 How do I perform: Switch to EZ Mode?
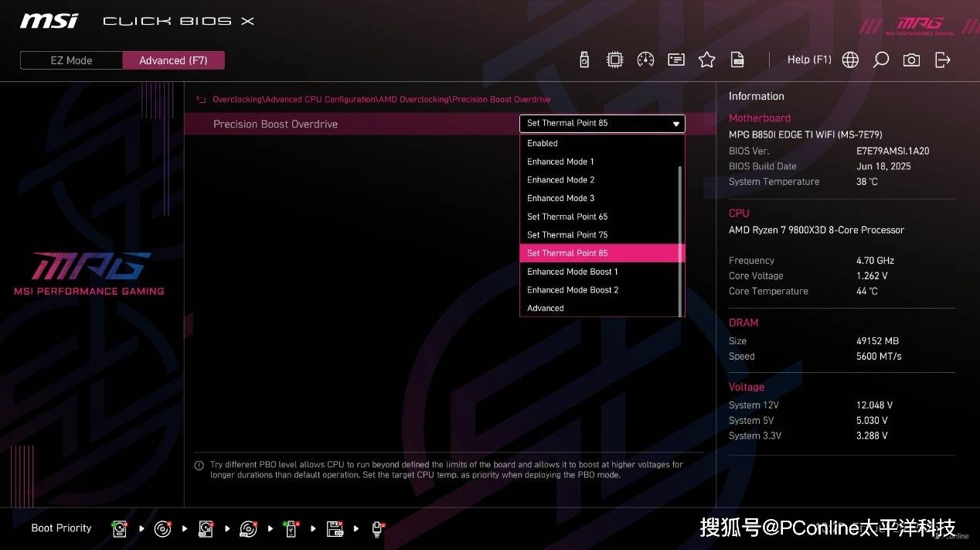click(71, 60)
